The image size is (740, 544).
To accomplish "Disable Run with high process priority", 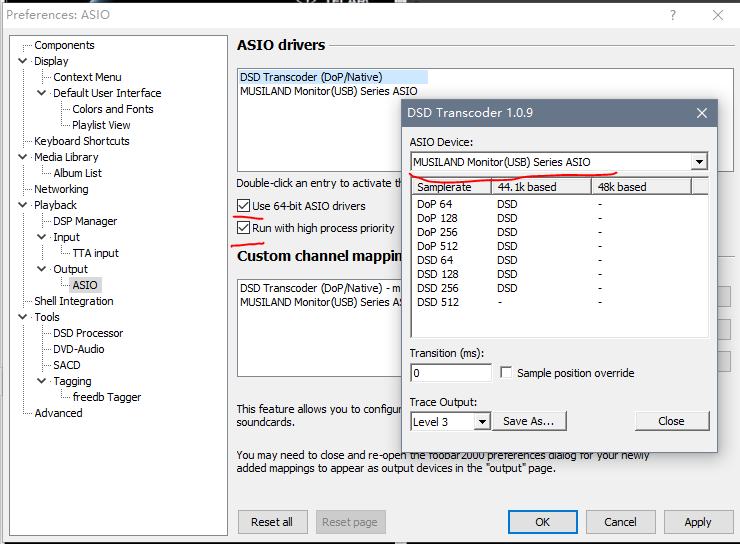I will click(244, 228).
